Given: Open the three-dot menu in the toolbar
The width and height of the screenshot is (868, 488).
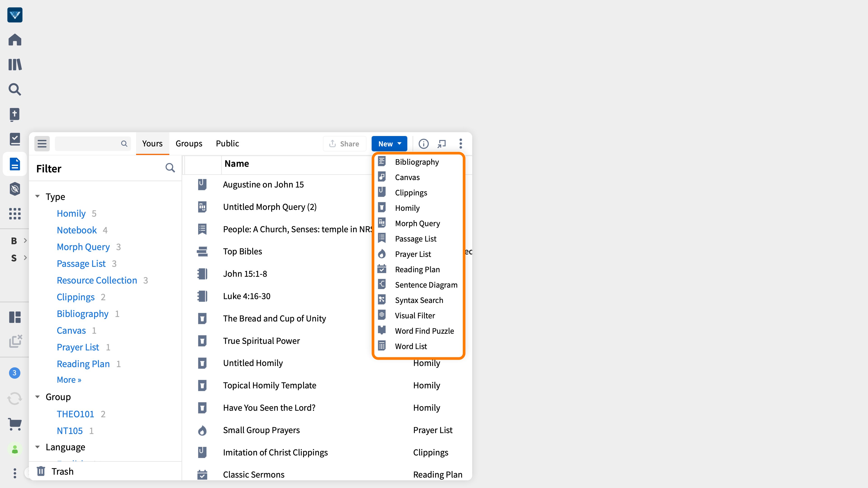Looking at the screenshot, I should click(461, 143).
